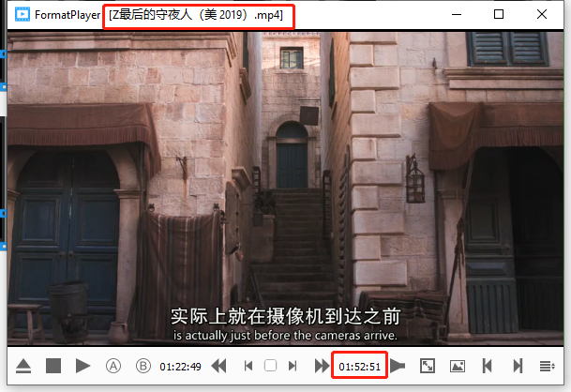This screenshot has height=392, width=571.
Task: Stop playback with the square button
Action: tap(53, 366)
